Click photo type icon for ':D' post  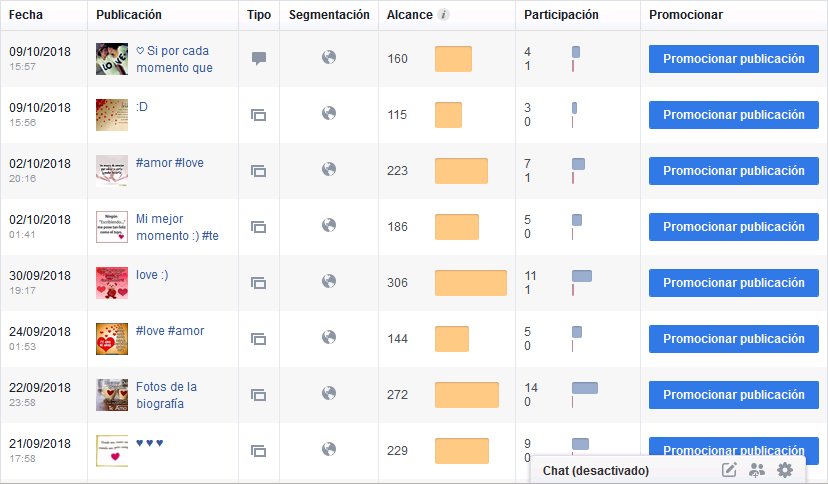click(258, 115)
